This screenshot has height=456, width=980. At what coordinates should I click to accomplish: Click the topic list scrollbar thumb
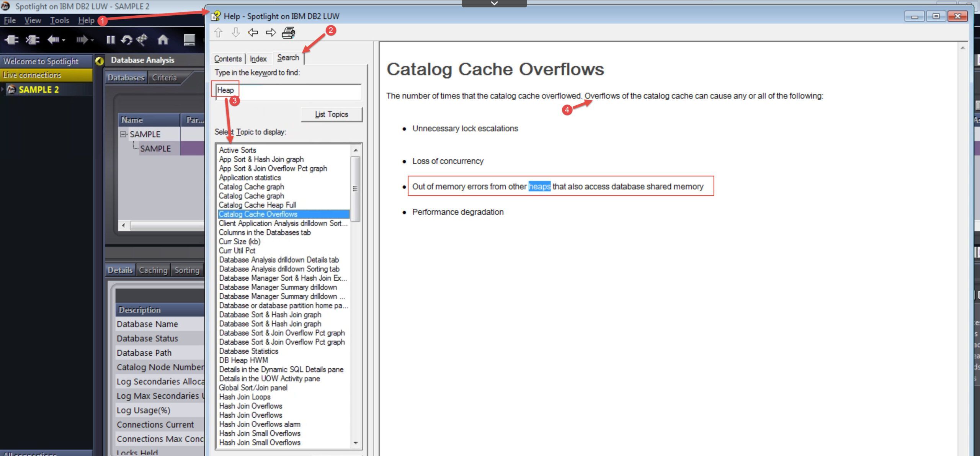[356, 188]
